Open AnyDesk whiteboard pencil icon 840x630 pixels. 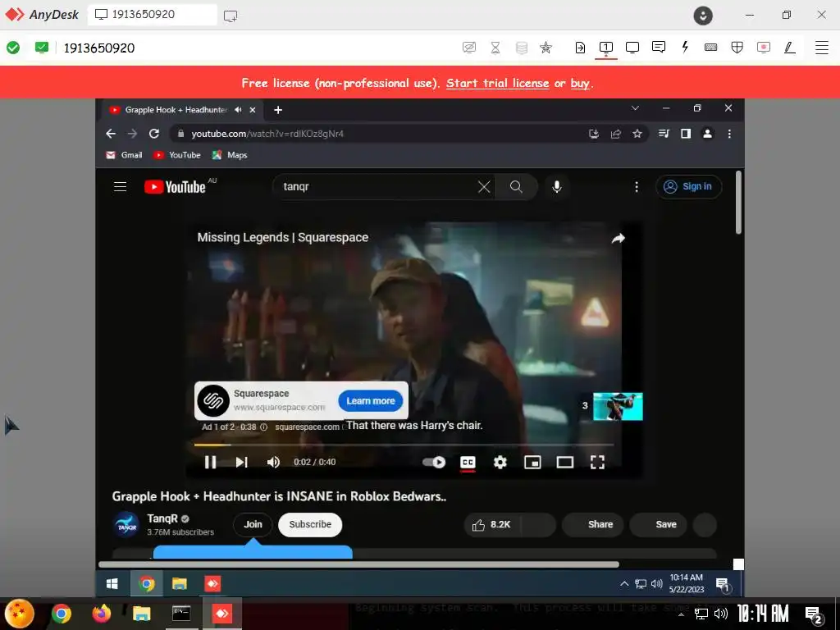click(790, 48)
